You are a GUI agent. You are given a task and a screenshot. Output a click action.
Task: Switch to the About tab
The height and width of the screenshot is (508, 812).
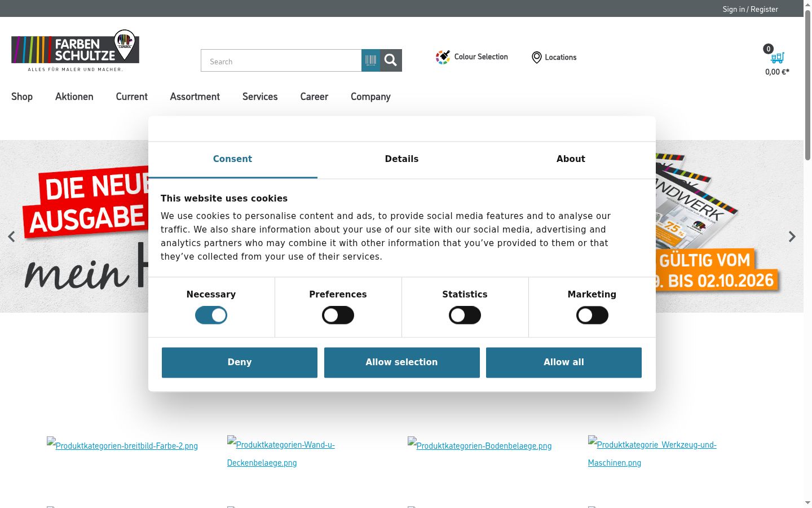pos(571,159)
